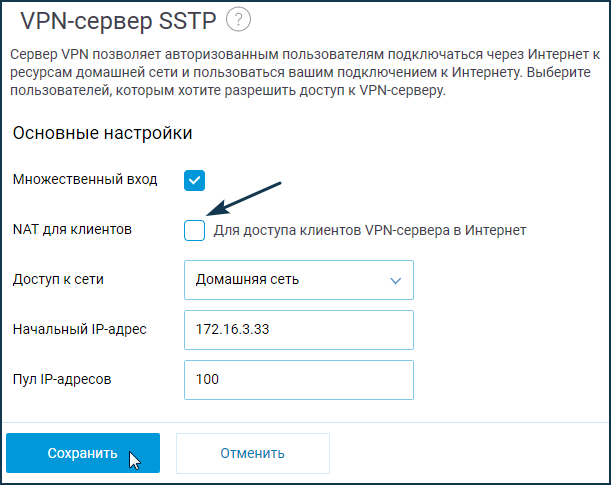This screenshot has height=485, width=611.
Task: Click the Пул IP-адресов label
Action: click(62, 379)
